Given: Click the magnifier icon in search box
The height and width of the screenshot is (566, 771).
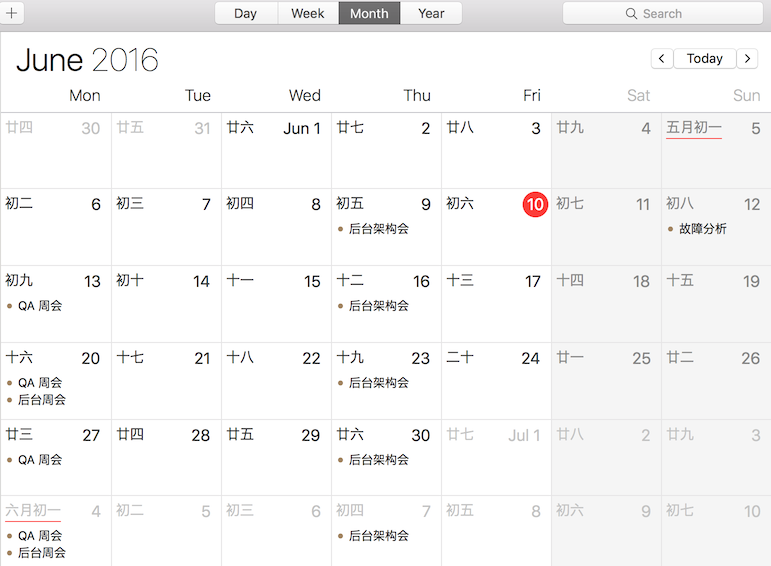Looking at the screenshot, I should 631,14.
